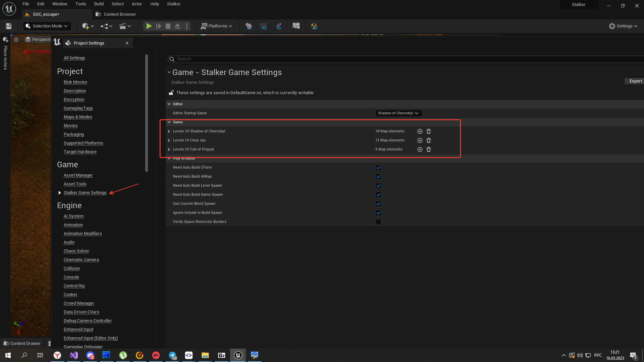Add element to Levels Of Clear sky
The image size is (644, 362).
[x=420, y=140]
